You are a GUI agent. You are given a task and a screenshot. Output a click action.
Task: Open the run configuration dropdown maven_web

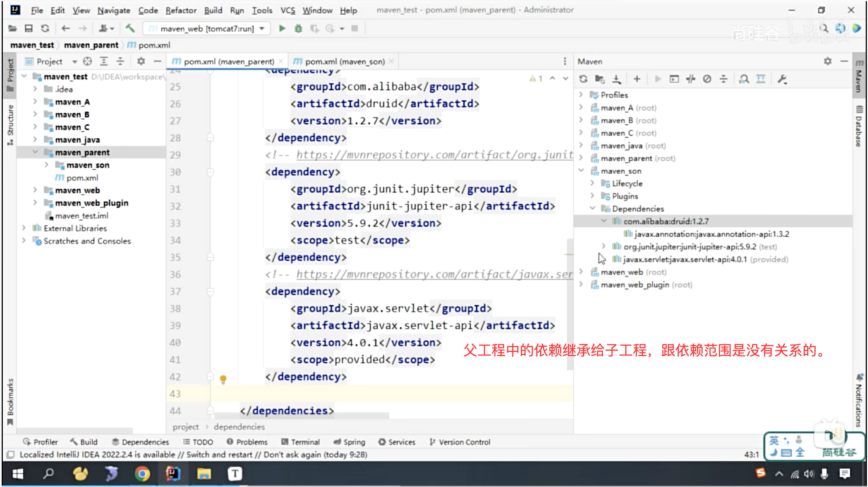[207, 29]
